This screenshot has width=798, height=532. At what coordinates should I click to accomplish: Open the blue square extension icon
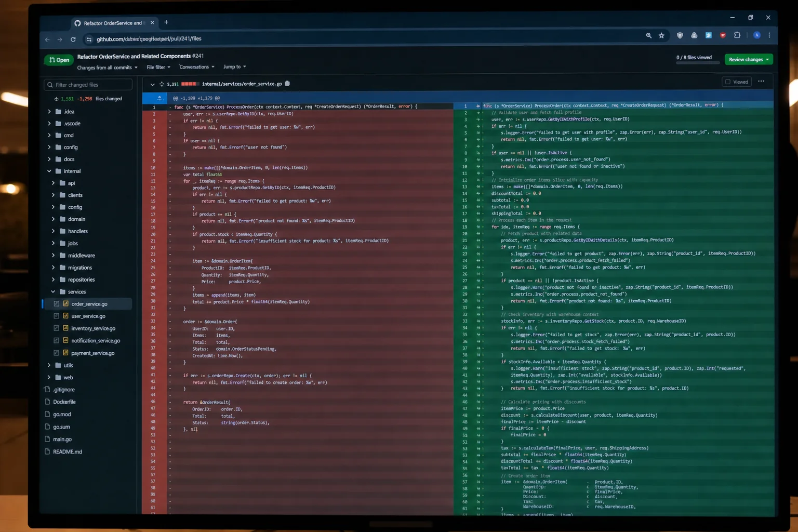click(709, 35)
